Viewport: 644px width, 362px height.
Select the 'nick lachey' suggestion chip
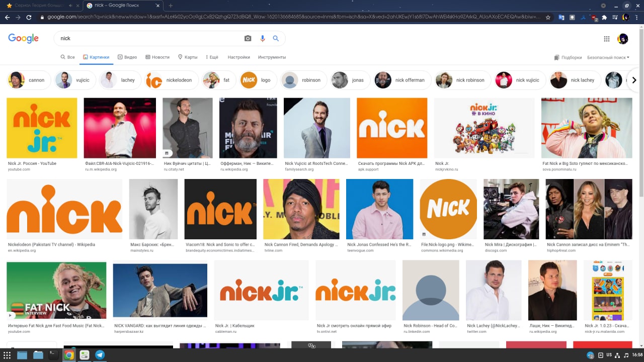(x=575, y=80)
